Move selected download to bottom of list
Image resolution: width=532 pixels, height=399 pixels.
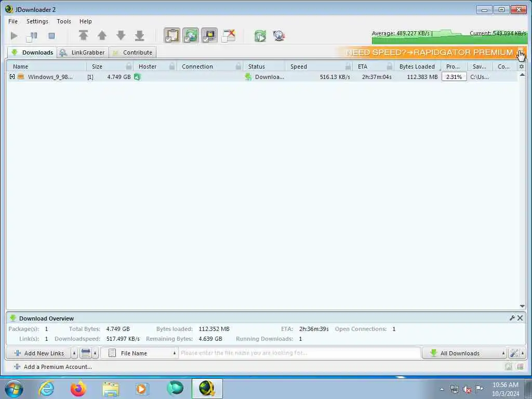point(139,35)
